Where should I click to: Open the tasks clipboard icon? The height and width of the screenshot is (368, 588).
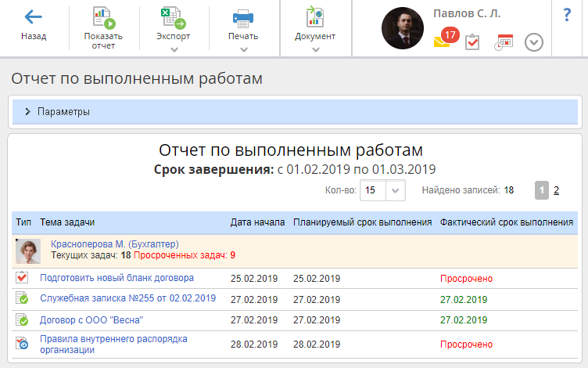point(472,42)
